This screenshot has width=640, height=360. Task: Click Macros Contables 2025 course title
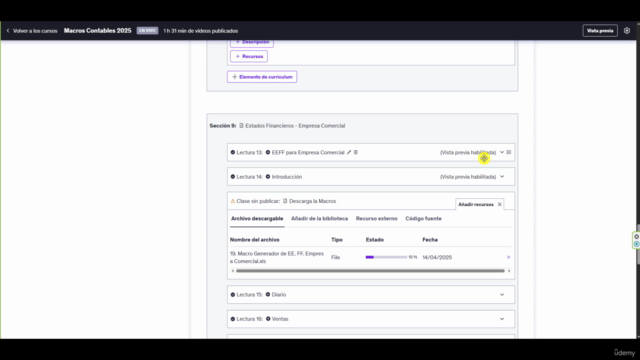click(x=98, y=31)
